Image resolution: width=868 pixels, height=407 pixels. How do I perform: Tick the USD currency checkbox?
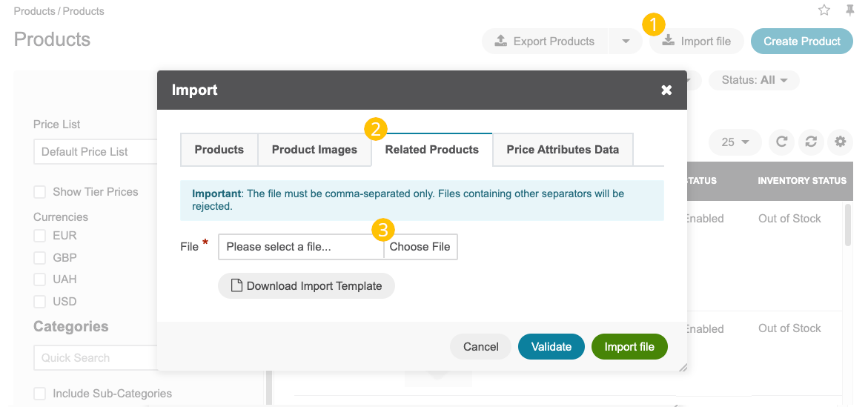click(x=39, y=302)
